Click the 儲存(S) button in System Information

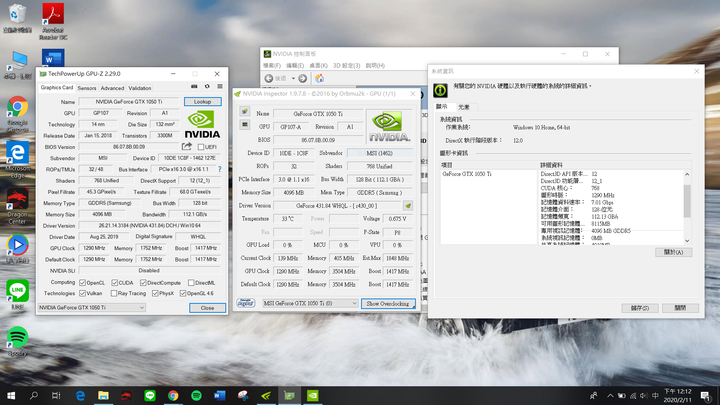(640, 308)
